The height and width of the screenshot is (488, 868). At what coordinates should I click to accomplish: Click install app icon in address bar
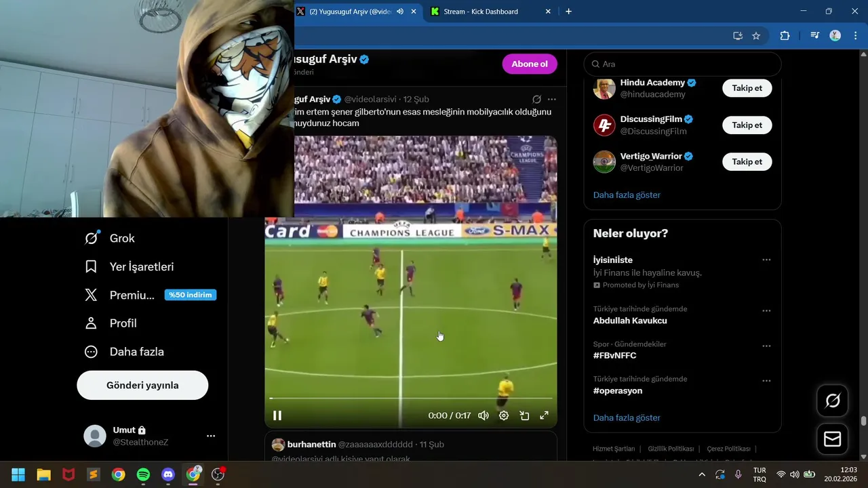click(738, 36)
